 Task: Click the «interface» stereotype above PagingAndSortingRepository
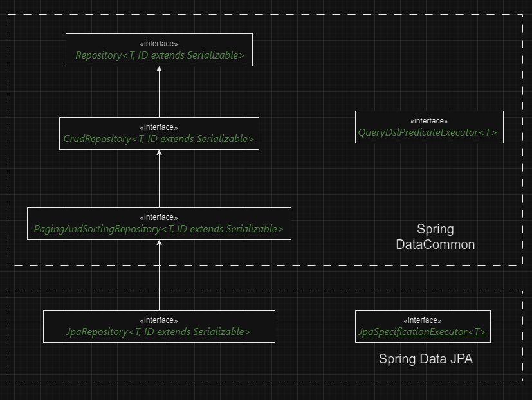[159, 217]
